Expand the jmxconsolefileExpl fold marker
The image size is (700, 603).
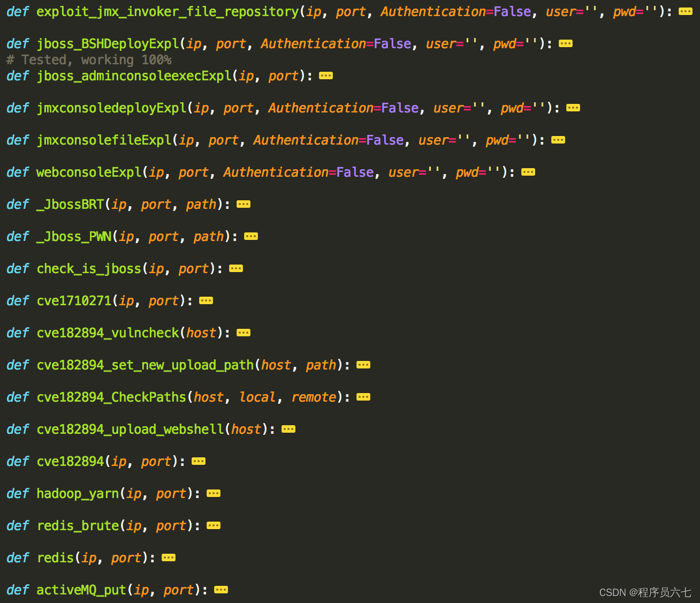pos(558,140)
